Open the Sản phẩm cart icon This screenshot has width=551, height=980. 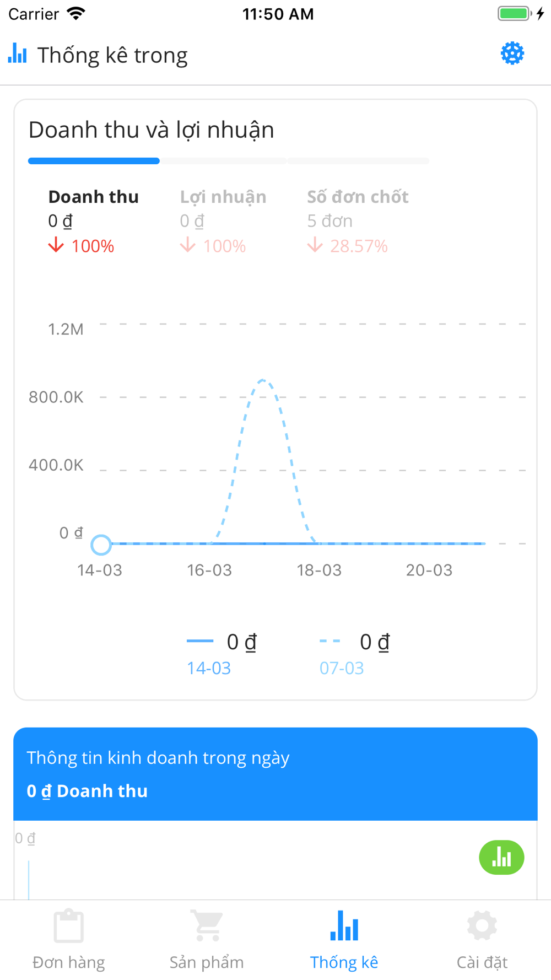point(207,926)
